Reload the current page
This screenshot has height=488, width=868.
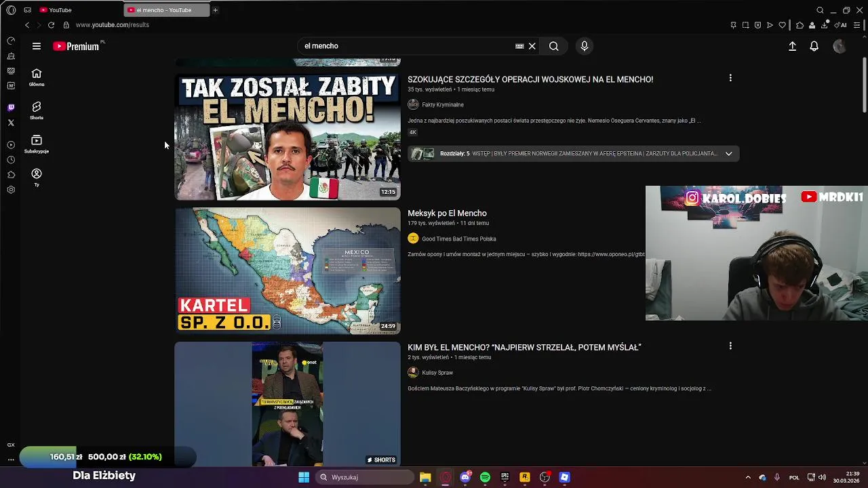[51, 25]
